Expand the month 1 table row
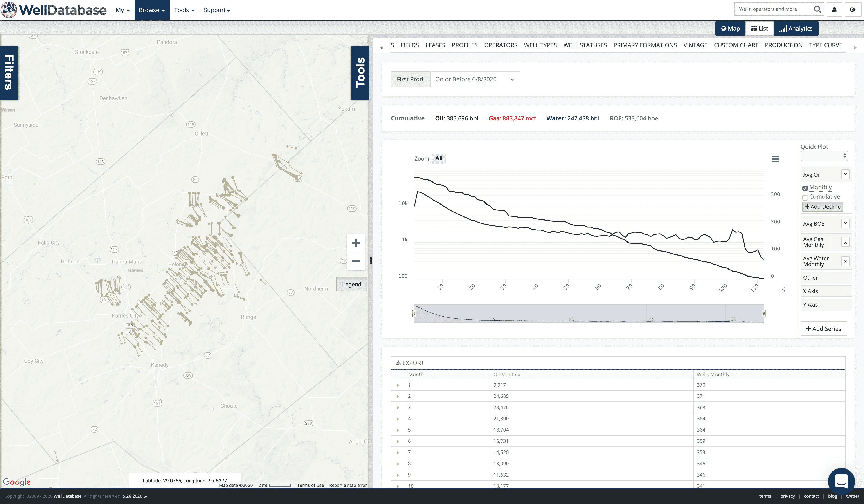Viewport: 864px width, 504px height. click(398, 385)
